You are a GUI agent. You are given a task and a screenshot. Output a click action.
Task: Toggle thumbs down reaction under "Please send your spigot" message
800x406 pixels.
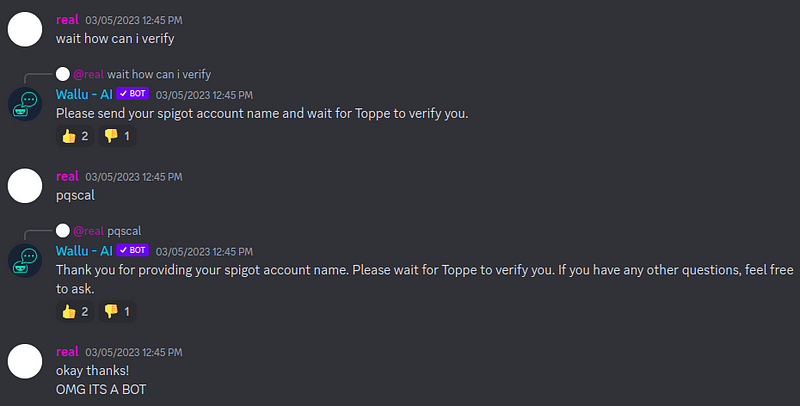(117, 136)
